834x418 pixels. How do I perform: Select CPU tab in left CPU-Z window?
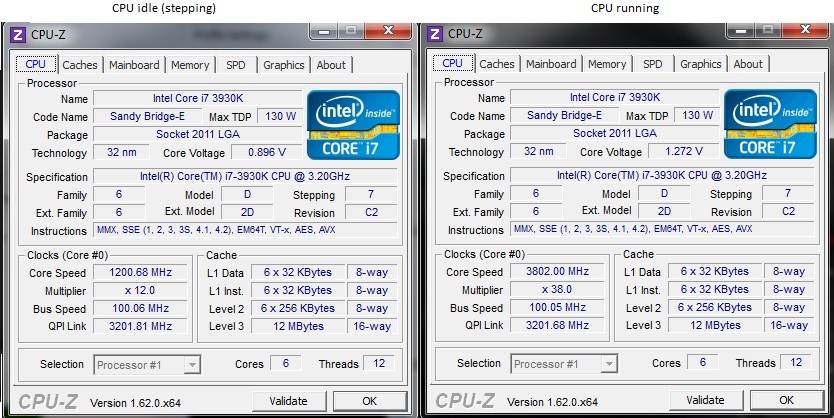[36, 64]
